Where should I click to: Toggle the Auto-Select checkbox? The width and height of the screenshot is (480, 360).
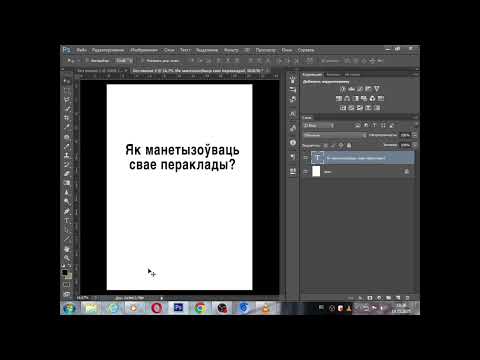86,61
